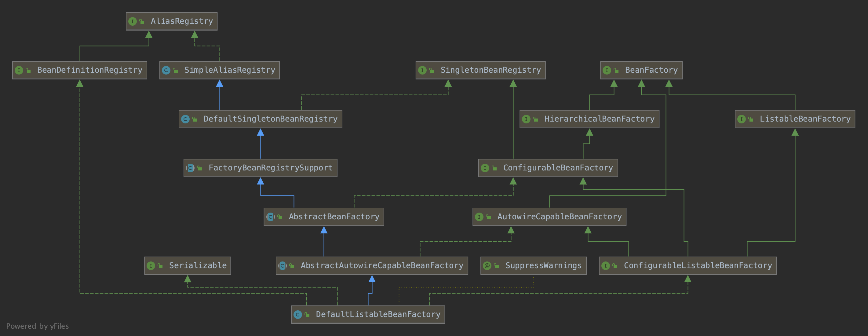Select the BeanFactory label text

click(651, 70)
